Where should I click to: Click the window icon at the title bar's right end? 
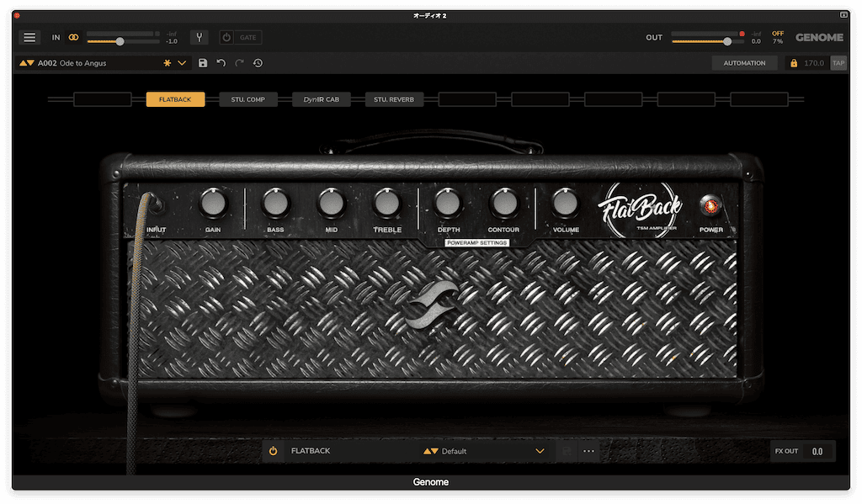point(843,15)
